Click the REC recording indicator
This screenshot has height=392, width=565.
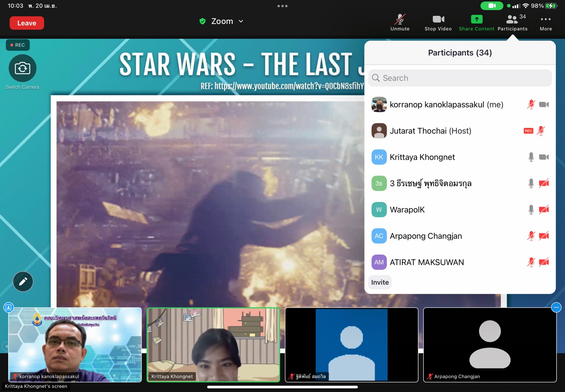tap(18, 45)
